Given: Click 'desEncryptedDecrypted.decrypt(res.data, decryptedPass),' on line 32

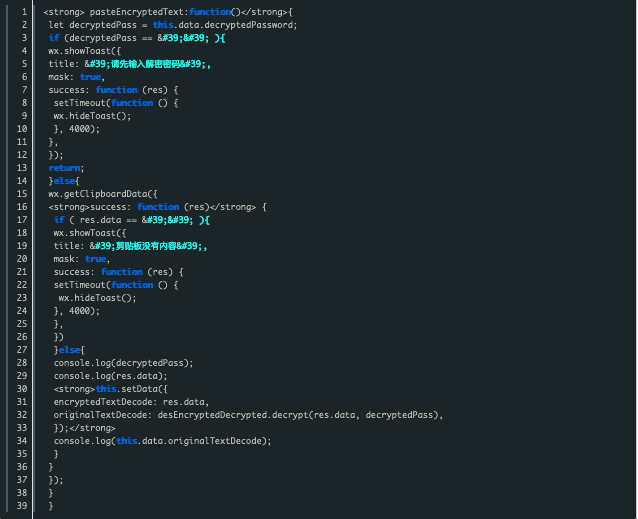Looking at the screenshot, I should (x=300, y=415).
